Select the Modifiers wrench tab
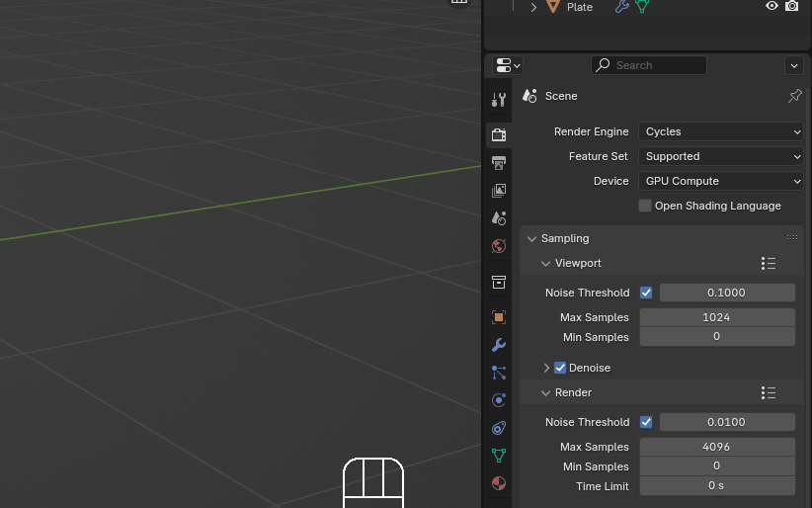Image resolution: width=812 pixels, height=508 pixels. click(x=499, y=345)
